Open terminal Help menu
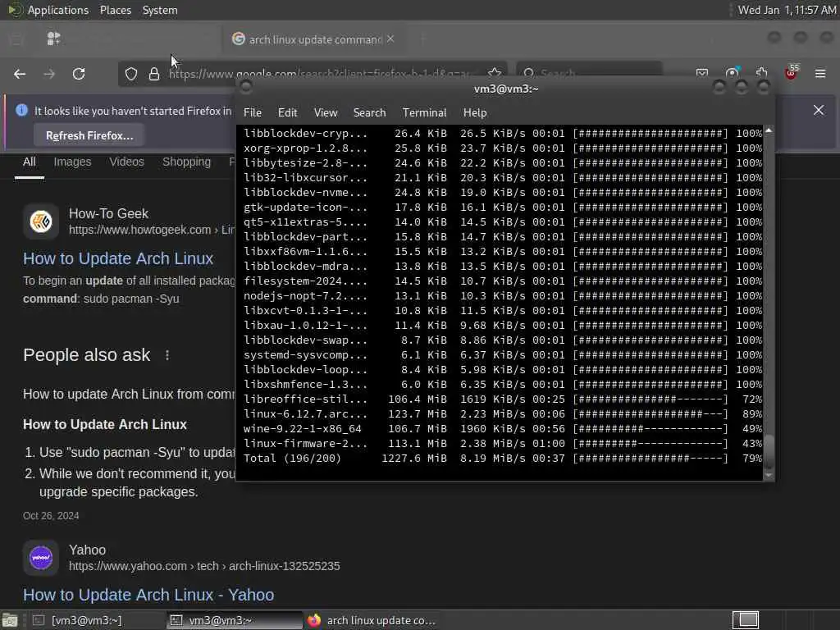This screenshot has width=840, height=630. (x=475, y=113)
